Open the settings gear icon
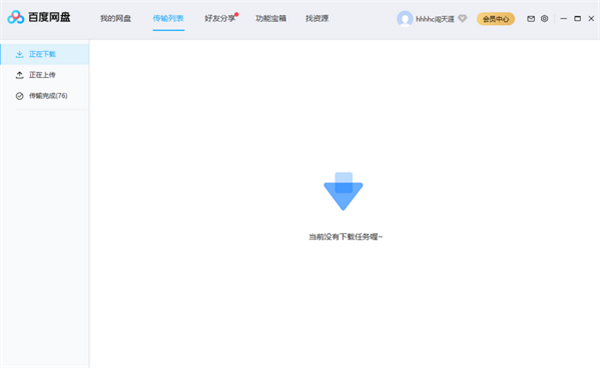Viewport: 600px width, 368px height. point(545,18)
